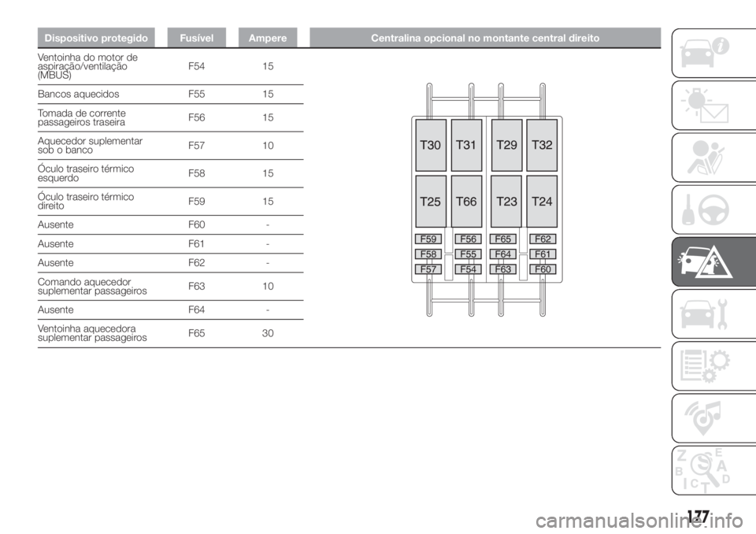
Task: Click the Dispositivo protegido column header
Action: click(x=96, y=38)
